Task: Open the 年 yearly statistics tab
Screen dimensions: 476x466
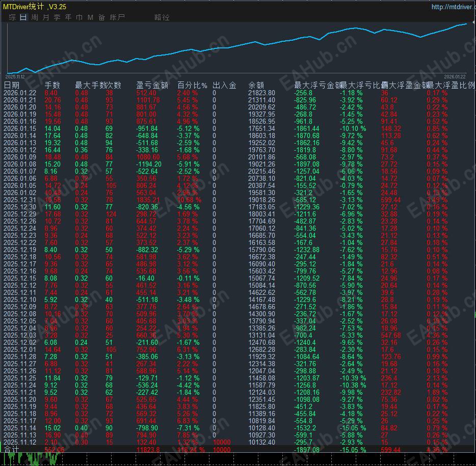Action: 68,17
